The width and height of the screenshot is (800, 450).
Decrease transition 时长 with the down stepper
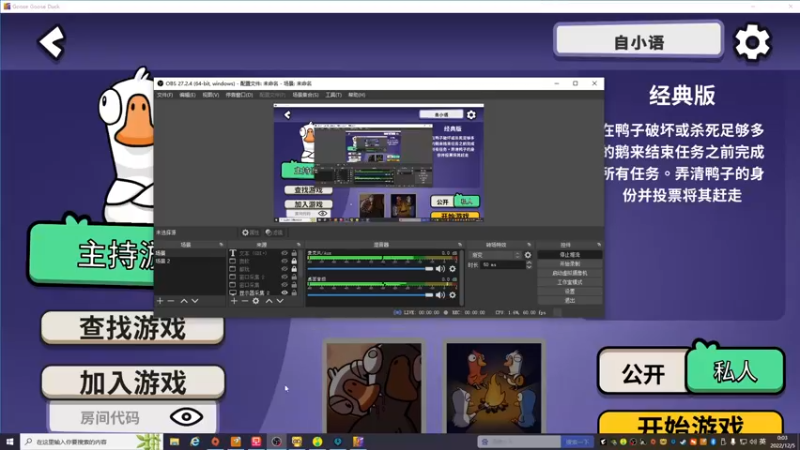(x=529, y=267)
